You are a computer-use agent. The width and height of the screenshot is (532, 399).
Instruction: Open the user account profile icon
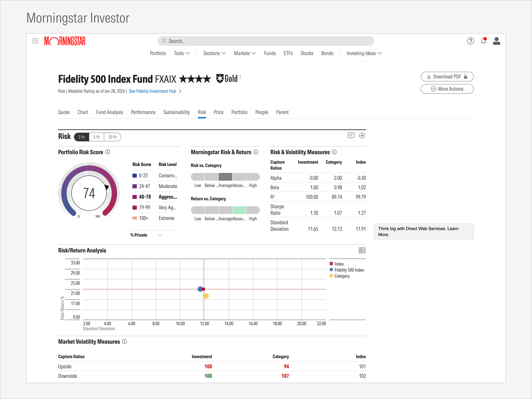pyautogui.click(x=496, y=41)
